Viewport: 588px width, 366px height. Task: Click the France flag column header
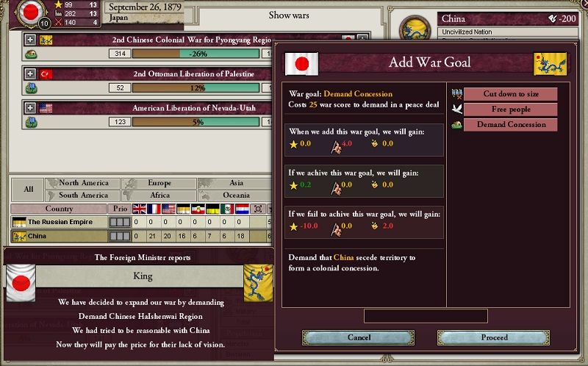click(154, 209)
